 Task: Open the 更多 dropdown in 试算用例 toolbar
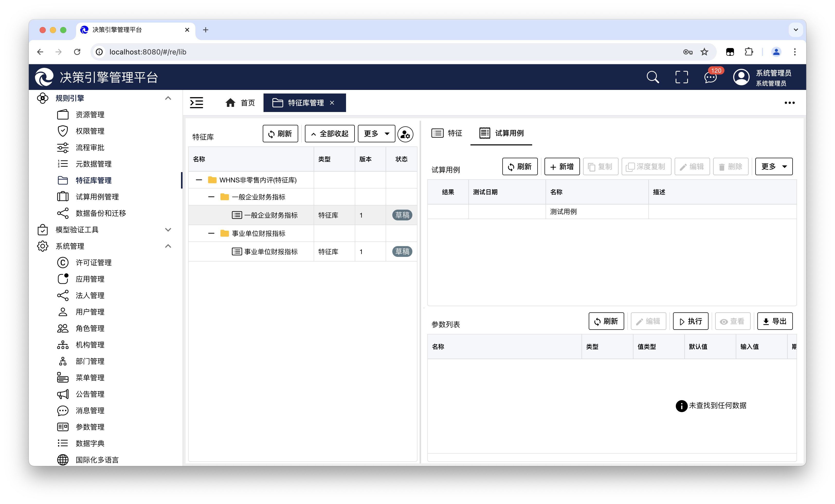click(774, 166)
